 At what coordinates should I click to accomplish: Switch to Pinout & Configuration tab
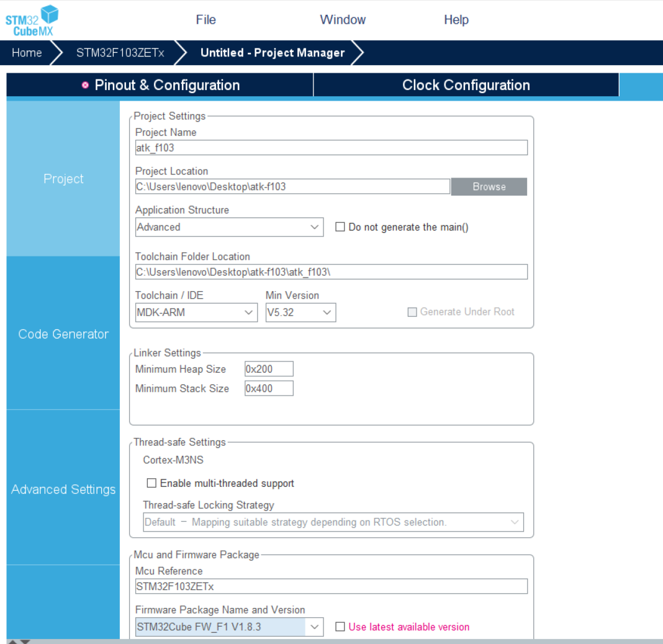160,85
